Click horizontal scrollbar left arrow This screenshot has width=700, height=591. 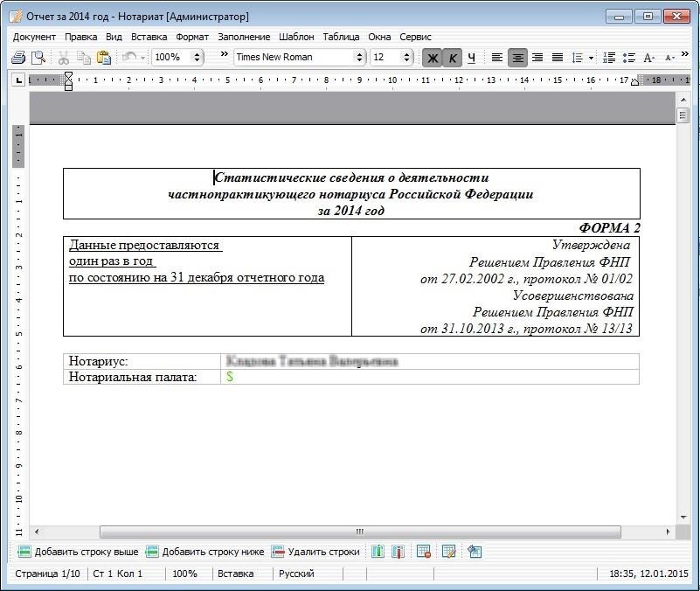point(37,532)
